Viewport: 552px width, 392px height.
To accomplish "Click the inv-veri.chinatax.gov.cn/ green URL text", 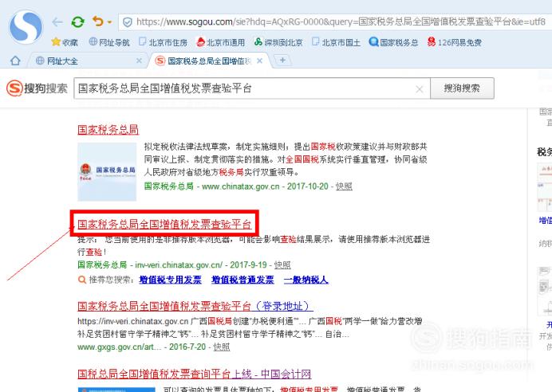I will 179,265.
